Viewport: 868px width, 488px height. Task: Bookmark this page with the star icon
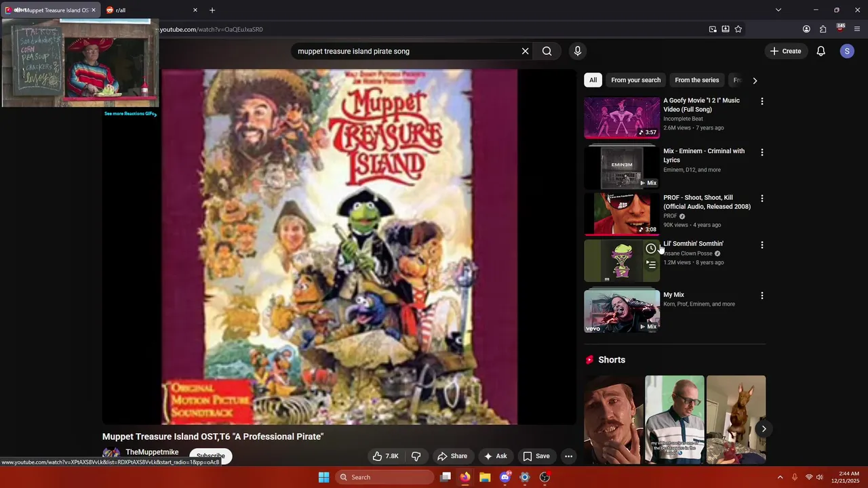click(738, 29)
